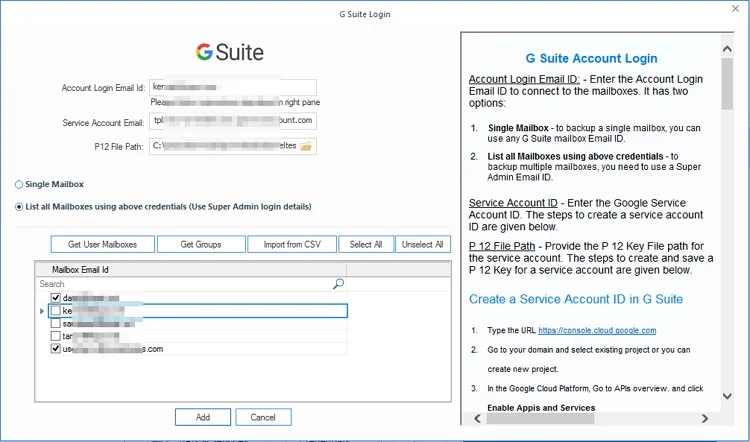This screenshot has width=750, height=442.
Task: Click the Unselect All button
Action: click(422, 244)
